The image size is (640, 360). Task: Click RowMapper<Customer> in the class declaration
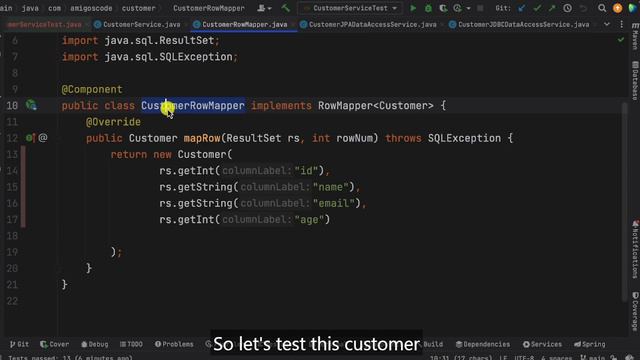376,105
